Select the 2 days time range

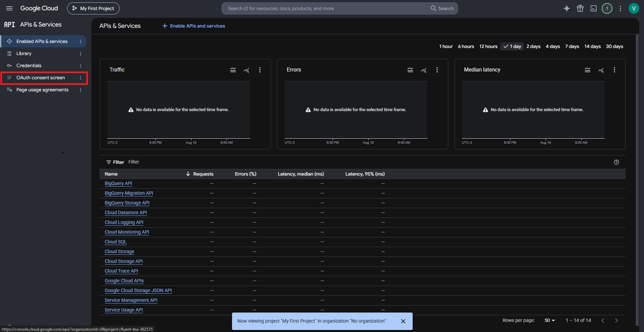(534, 46)
